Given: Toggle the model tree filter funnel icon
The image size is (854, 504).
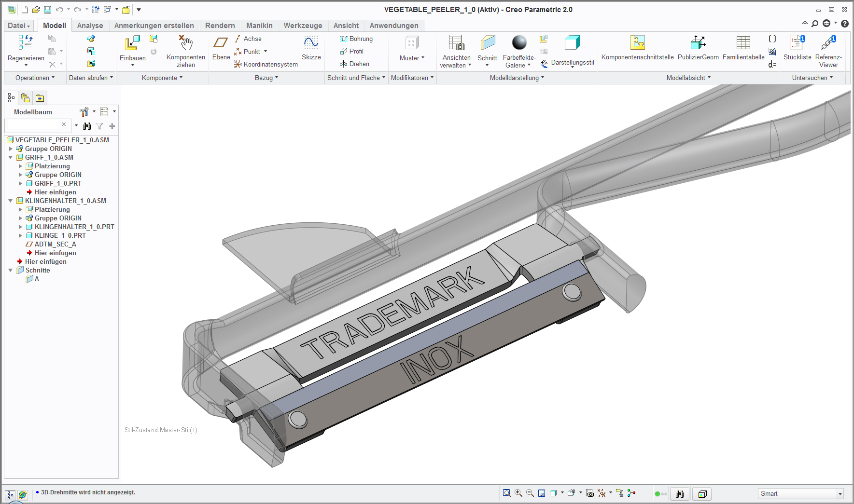Looking at the screenshot, I should [x=99, y=126].
